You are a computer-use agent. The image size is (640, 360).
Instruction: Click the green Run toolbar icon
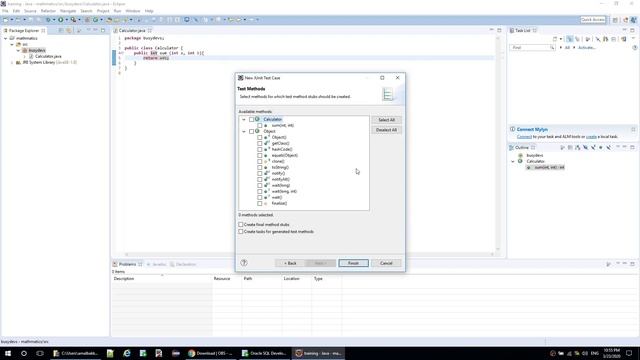click(61, 20)
